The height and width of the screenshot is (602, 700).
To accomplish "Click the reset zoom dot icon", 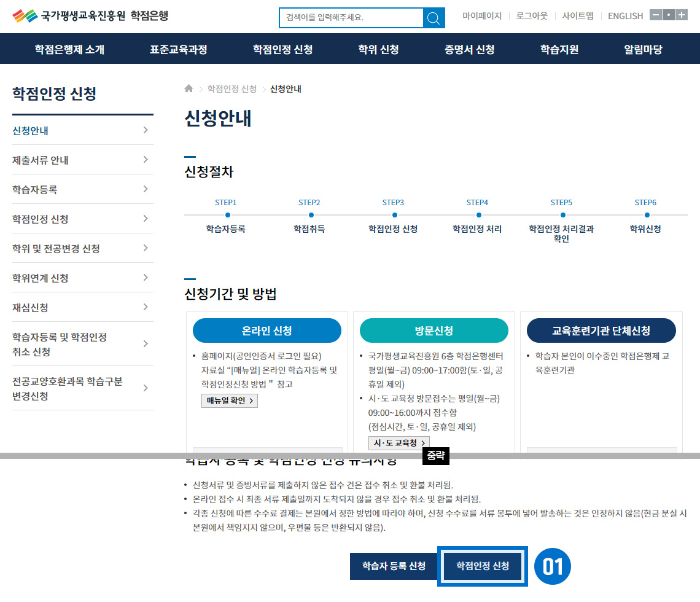I will point(669,15).
